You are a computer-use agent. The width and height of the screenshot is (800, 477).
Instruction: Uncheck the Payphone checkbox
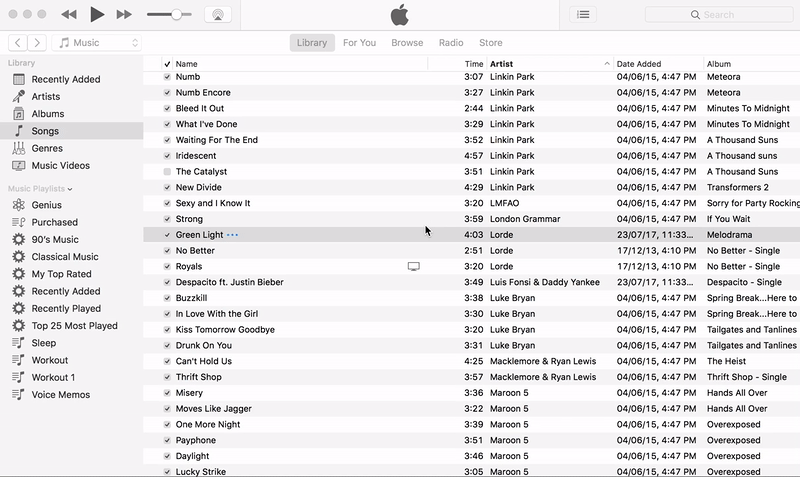click(x=167, y=441)
